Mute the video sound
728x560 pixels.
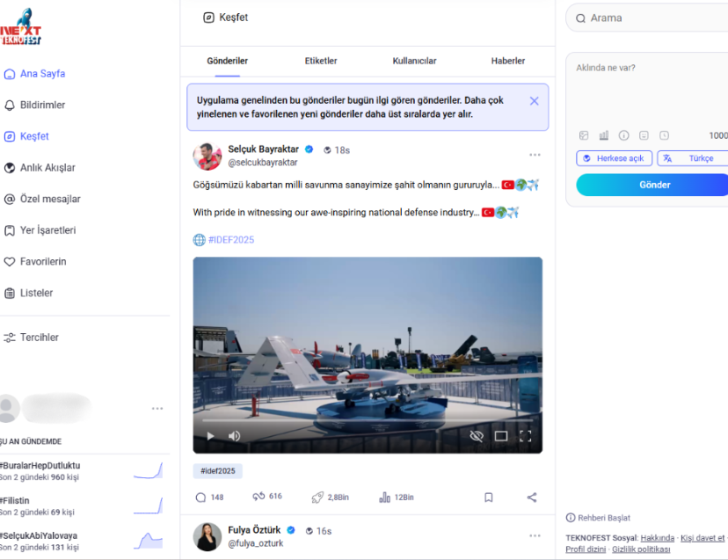click(235, 436)
